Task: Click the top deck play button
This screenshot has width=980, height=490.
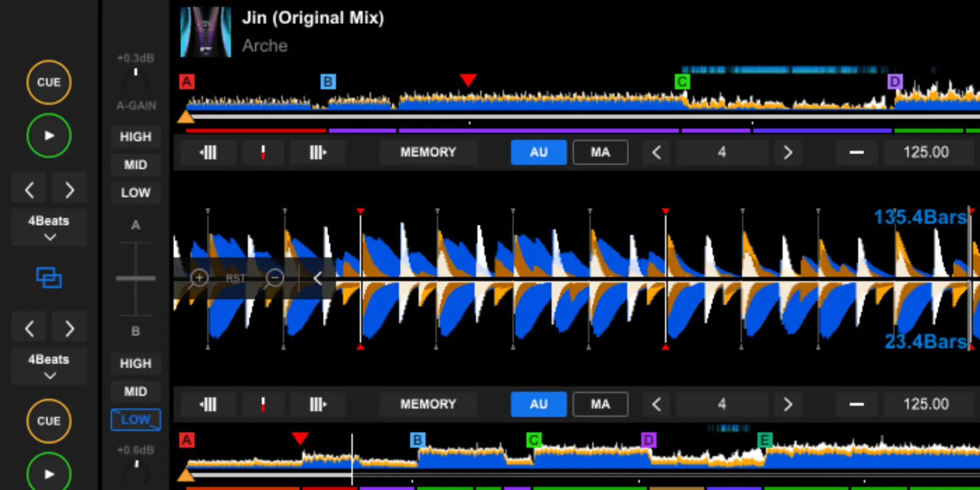Action: [x=48, y=136]
